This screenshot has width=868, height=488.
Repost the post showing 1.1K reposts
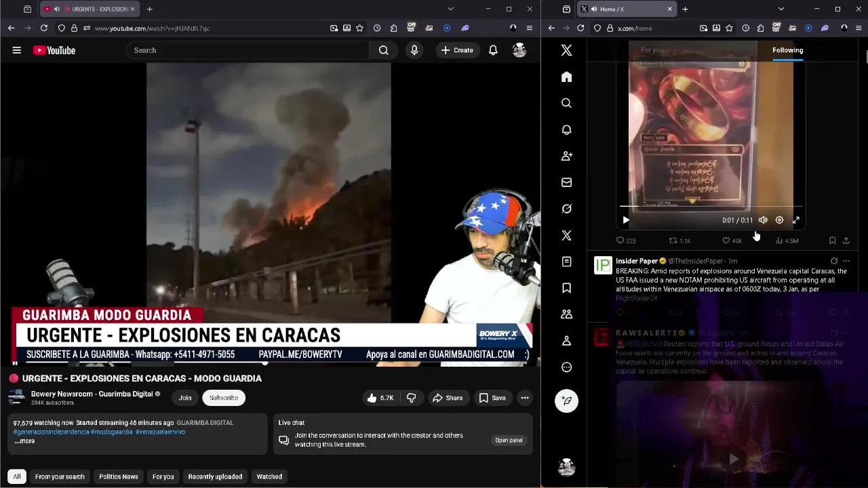(679, 241)
